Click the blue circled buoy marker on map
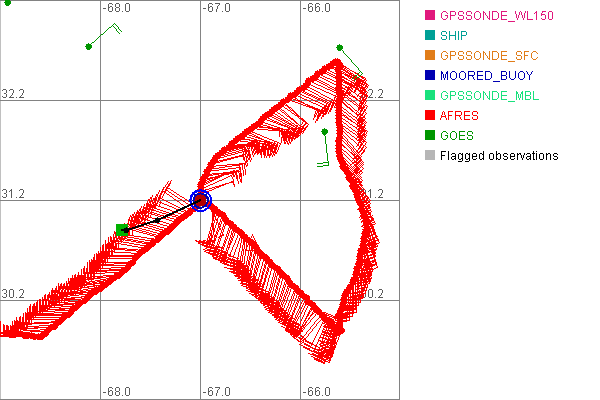 (x=200, y=200)
